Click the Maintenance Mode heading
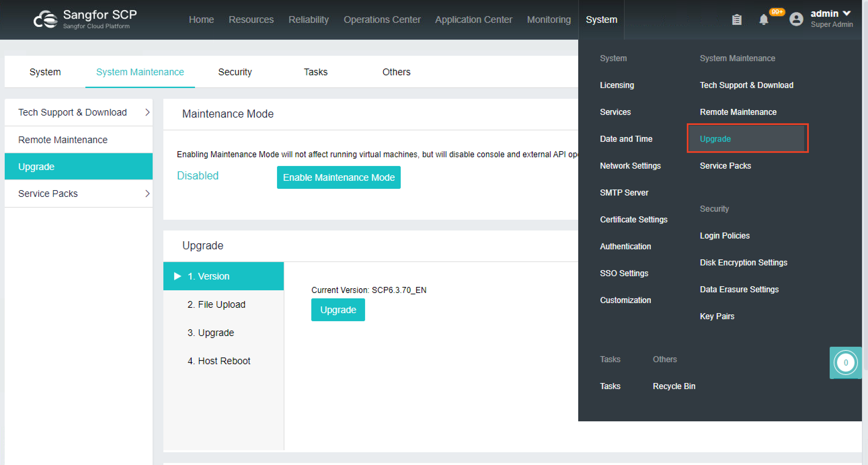The height and width of the screenshot is (465, 868). (x=228, y=114)
